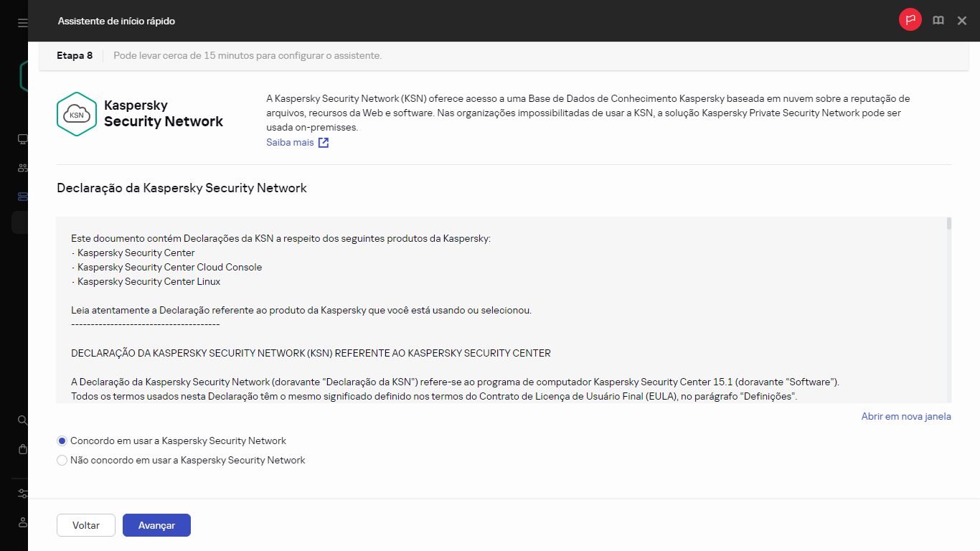Click the KSN cloud logo badge
This screenshot has width=980, height=551.
click(77, 113)
